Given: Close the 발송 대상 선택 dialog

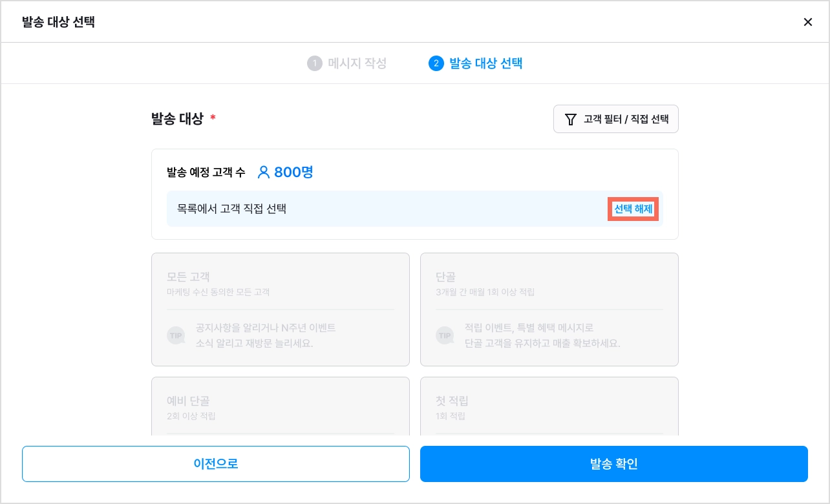Looking at the screenshot, I should click(807, 22).
